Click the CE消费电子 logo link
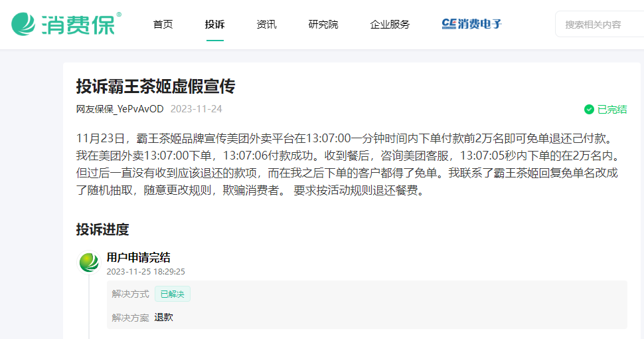The height and width of the screenshot is (339, 644). pos(472,24)
